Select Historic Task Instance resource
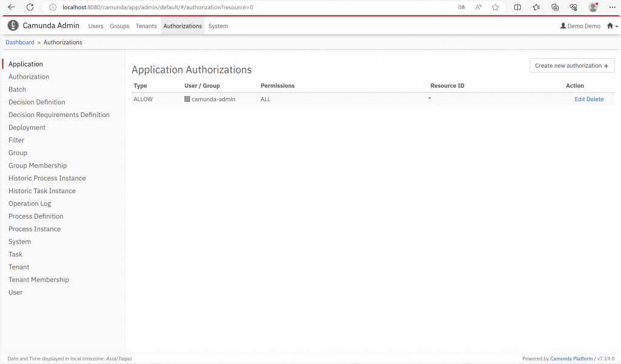 (42, 191)
